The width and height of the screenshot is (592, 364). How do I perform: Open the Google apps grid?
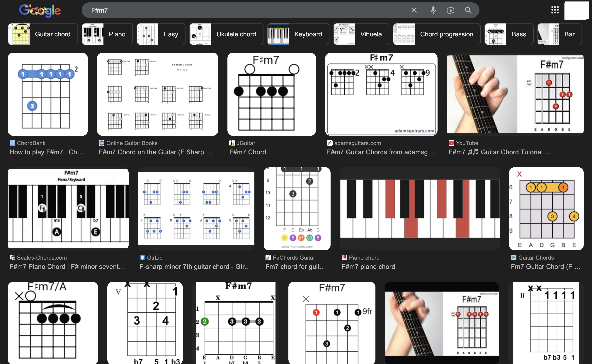555,10
